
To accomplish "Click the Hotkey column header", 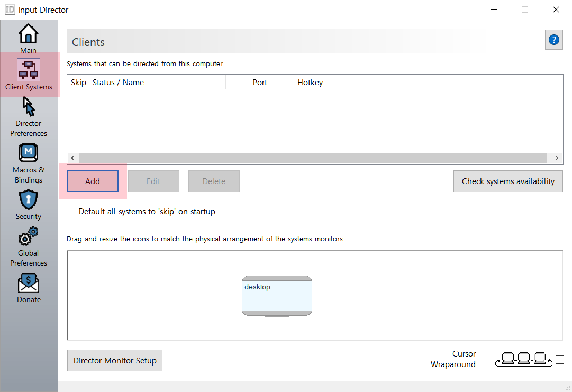I will (310, 83).
